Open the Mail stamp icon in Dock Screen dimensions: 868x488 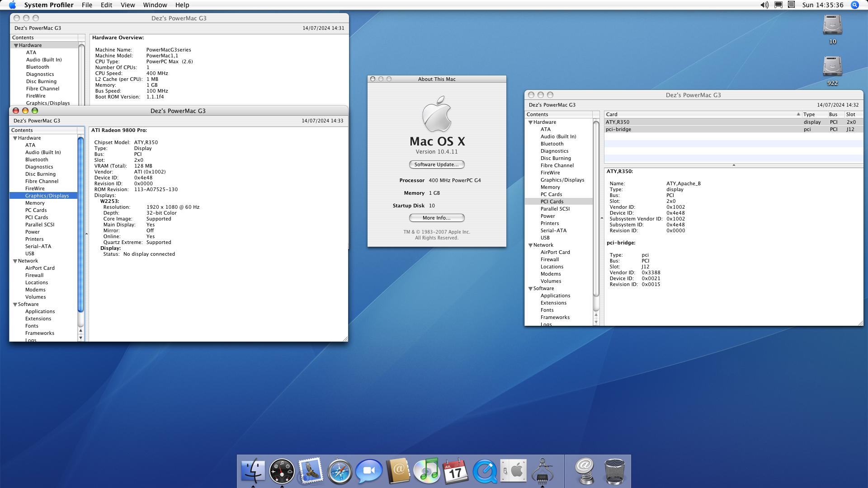click(x=311, y=471)
